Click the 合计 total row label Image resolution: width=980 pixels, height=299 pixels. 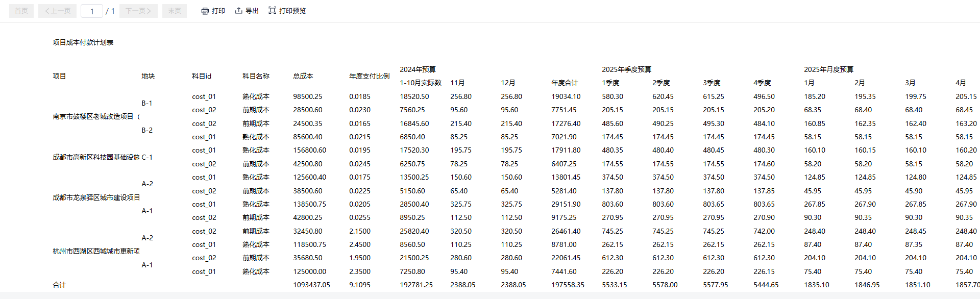point(59,285)
